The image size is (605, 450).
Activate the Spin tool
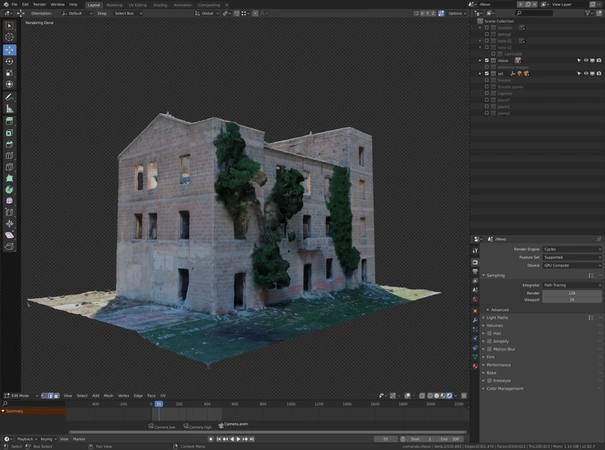[x=9, y=189]
